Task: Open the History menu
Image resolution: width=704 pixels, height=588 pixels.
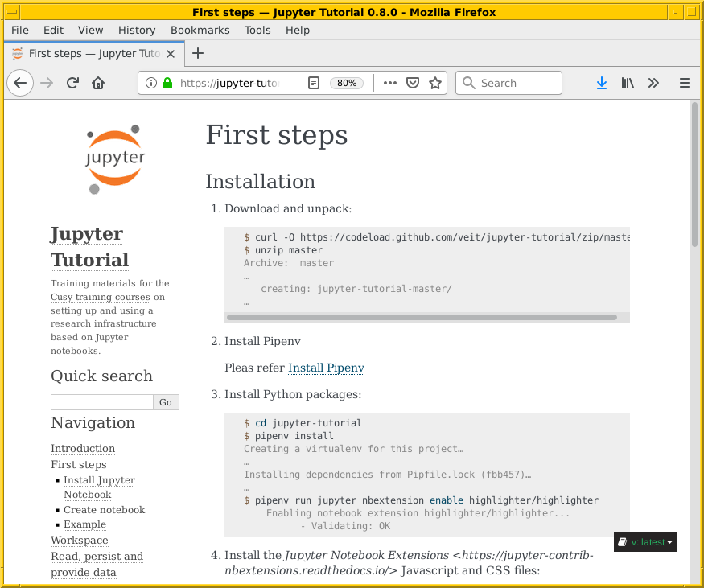Action: [137, 30]
